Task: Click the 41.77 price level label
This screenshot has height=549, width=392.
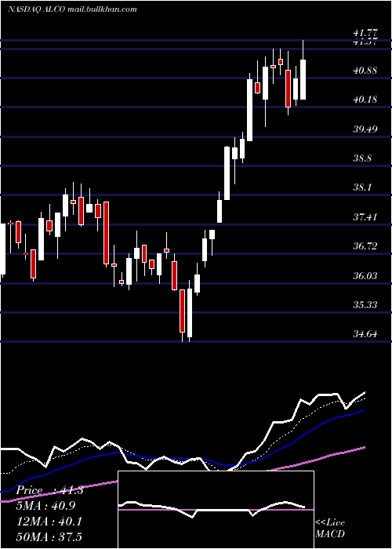Action: pos(366,33)
